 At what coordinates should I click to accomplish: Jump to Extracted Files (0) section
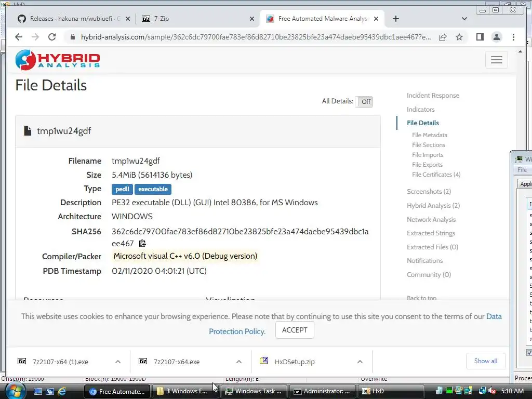(433, 247)
